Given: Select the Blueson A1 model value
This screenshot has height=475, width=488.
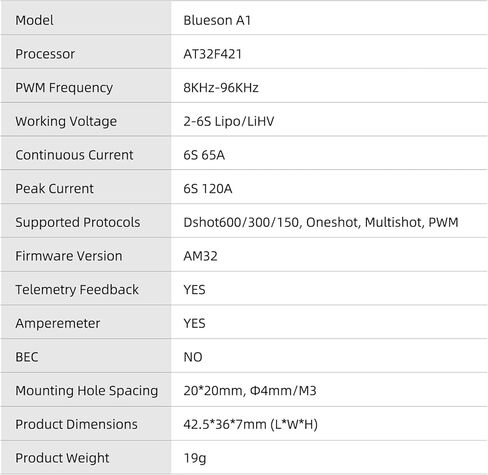Looking at the screenshot, I should pos(217,20).
